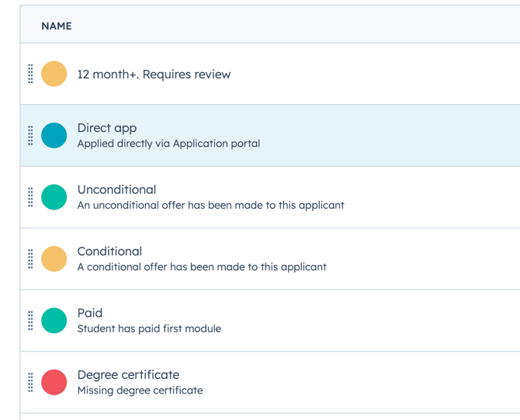Select the '12 month+. Requires review' label
The width and height of the screenshot is (520, 420).
(154, 75)
